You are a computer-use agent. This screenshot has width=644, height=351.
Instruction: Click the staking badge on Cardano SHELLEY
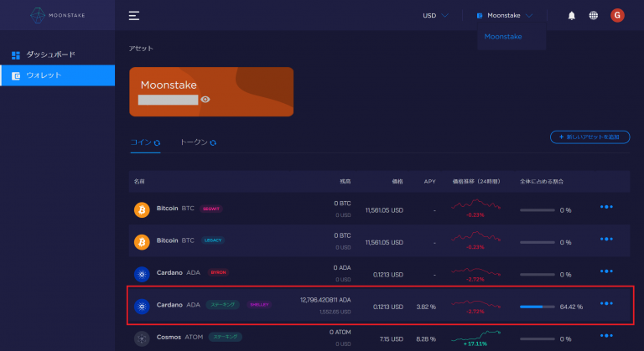(222, 305)
